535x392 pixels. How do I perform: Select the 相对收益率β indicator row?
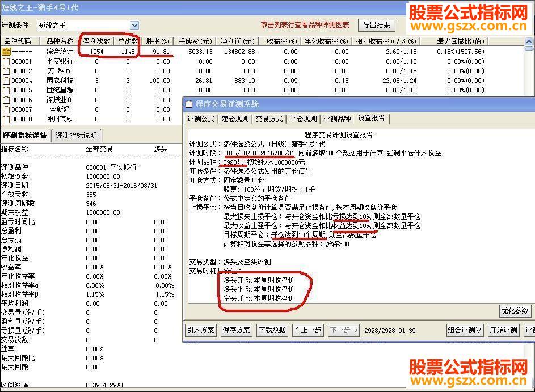tap(91, 294)
